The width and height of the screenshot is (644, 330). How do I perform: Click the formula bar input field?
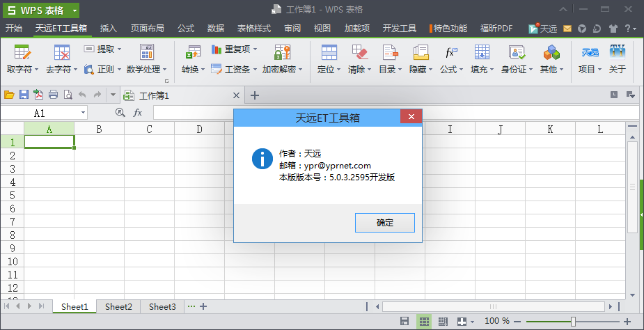tap(398, 112)
